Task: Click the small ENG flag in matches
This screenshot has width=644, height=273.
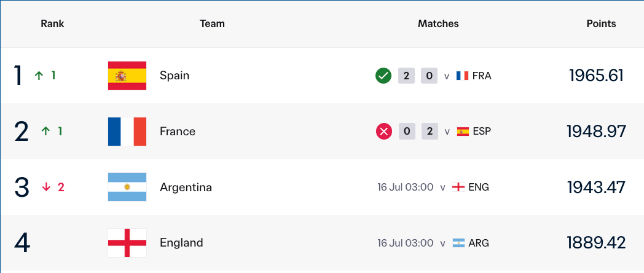Action: (x=458, y=188)
